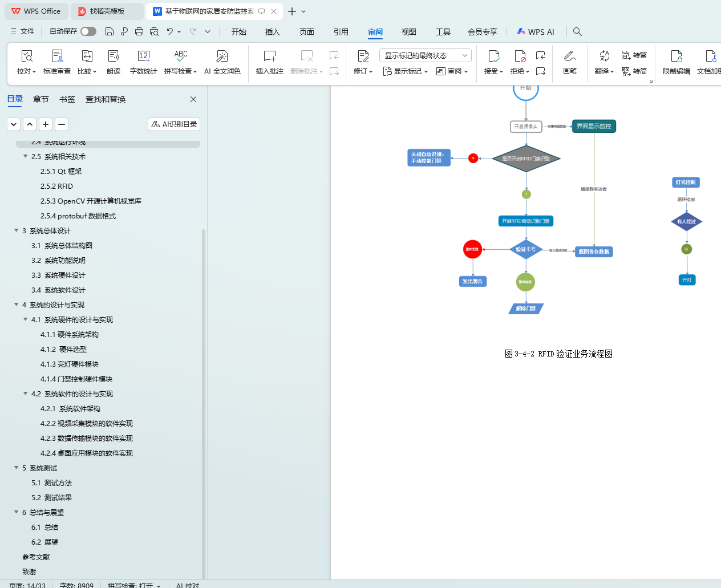Collapse the 4.2 系统软件的设计与实现 section
The height and width of the screenshot is (588, 721).
click(26, 394)
